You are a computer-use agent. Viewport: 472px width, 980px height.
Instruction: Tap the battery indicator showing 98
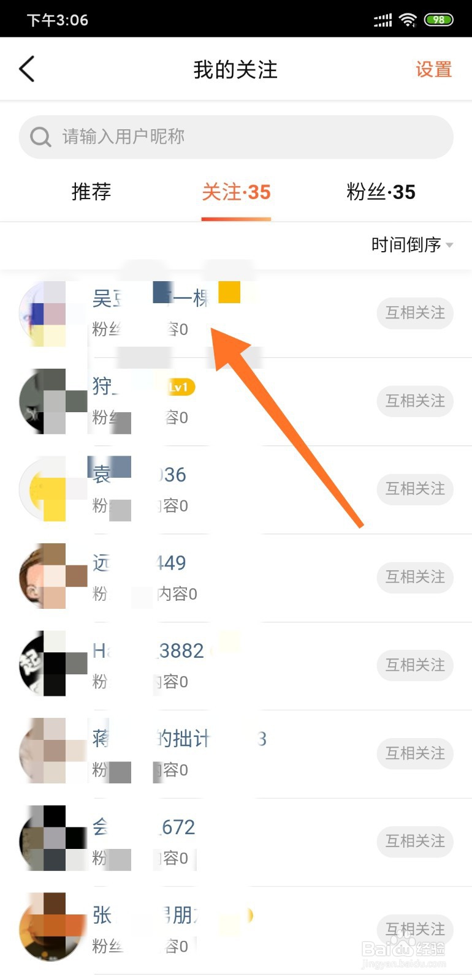[438, 20]
